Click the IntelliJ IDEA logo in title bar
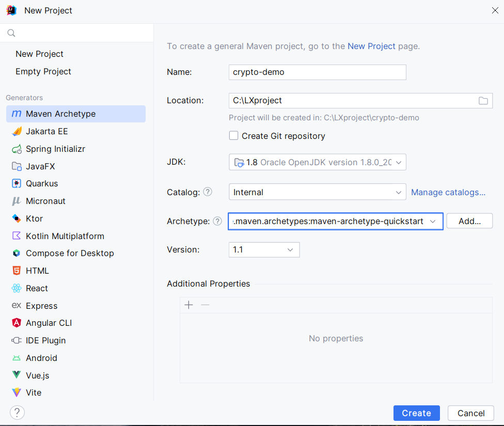 coord(11,10)
